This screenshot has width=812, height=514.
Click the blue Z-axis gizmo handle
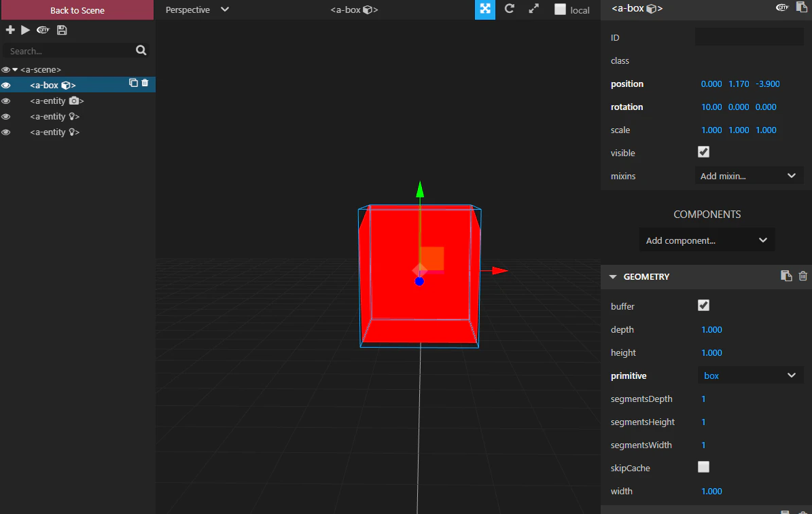419,282
